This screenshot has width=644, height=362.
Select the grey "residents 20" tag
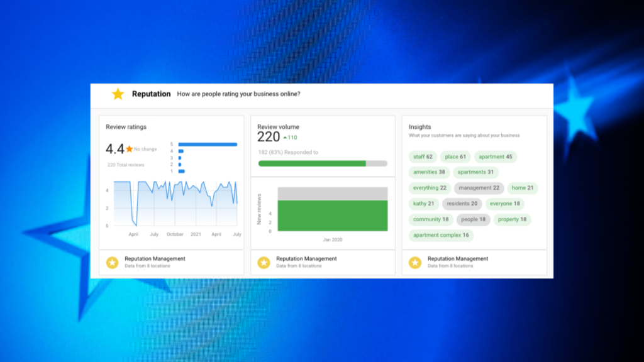pyautogui.click(x=462, y=204)
